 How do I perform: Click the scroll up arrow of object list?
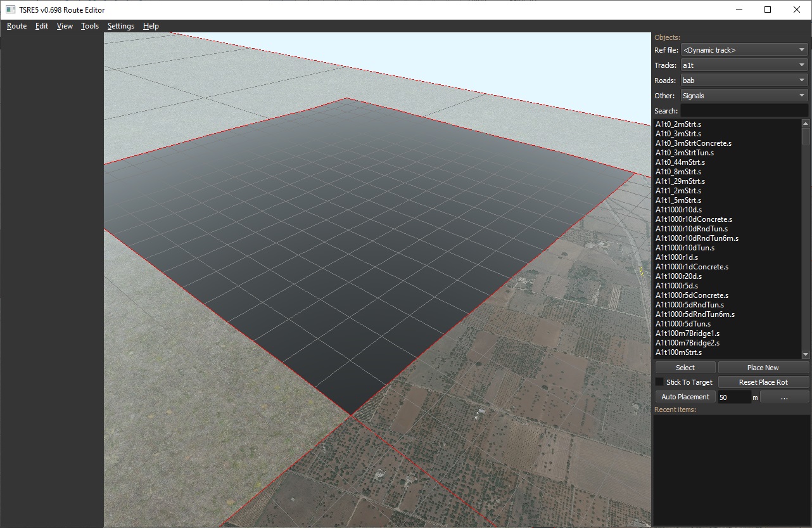tap(806, 124)
